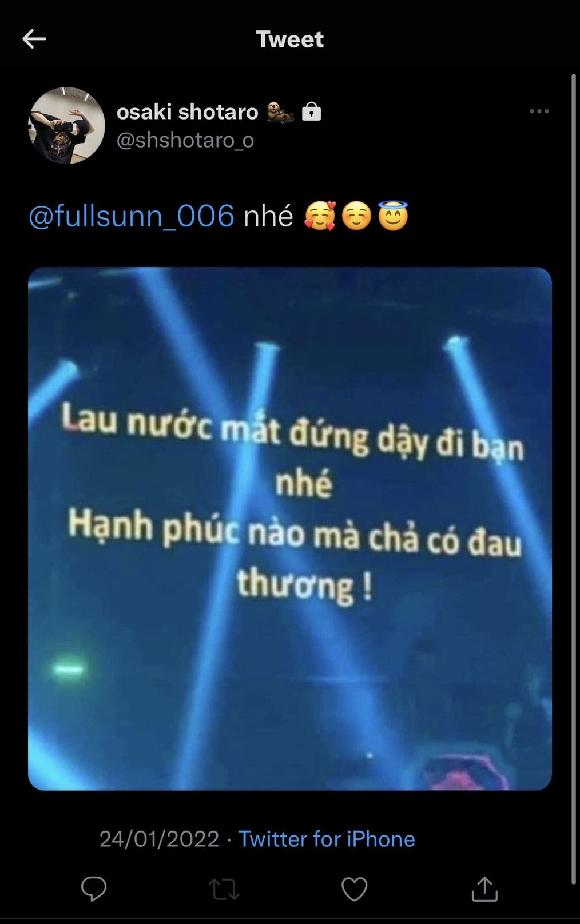Click the Tweet header title

(x=290, y=39)
